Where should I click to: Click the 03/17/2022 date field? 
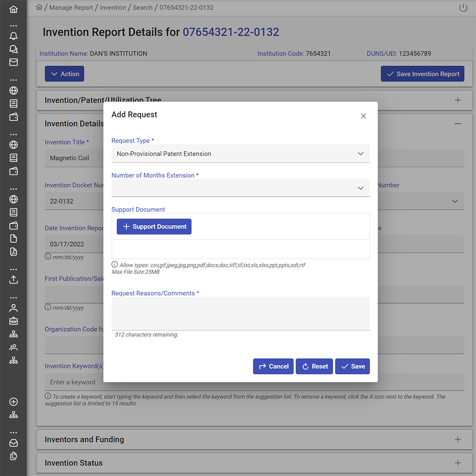tap(74, 244)
